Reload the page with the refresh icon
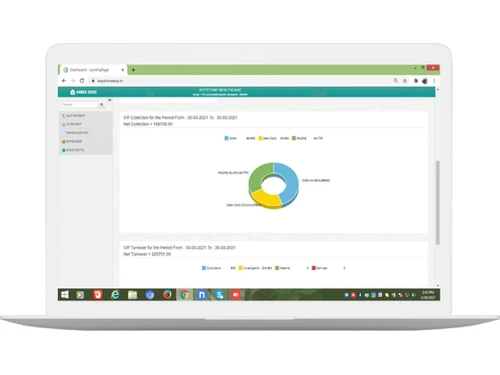 click(82, 81)
